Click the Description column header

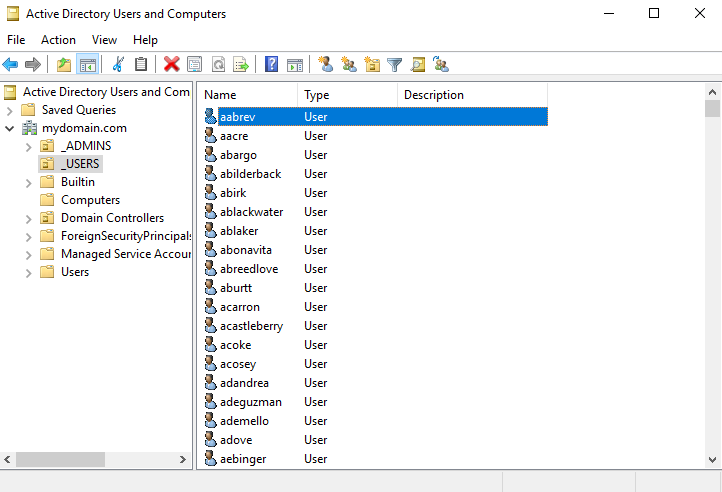(472, 95)
